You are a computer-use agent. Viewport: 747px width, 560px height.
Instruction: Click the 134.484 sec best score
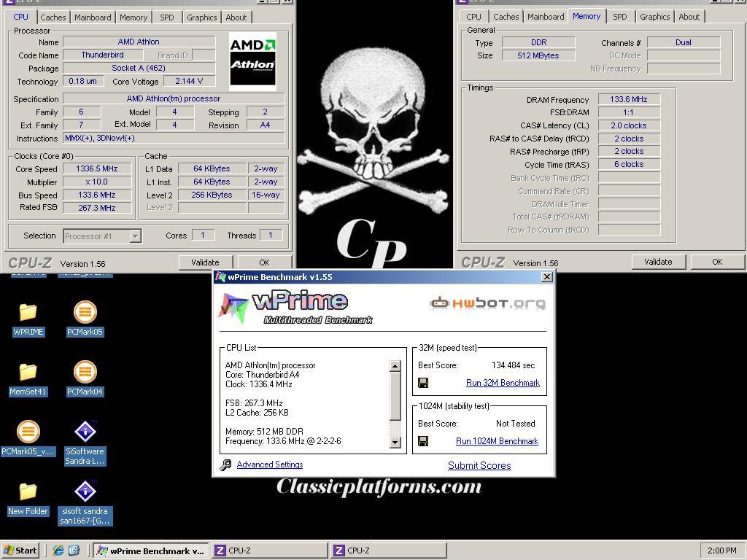513,365
